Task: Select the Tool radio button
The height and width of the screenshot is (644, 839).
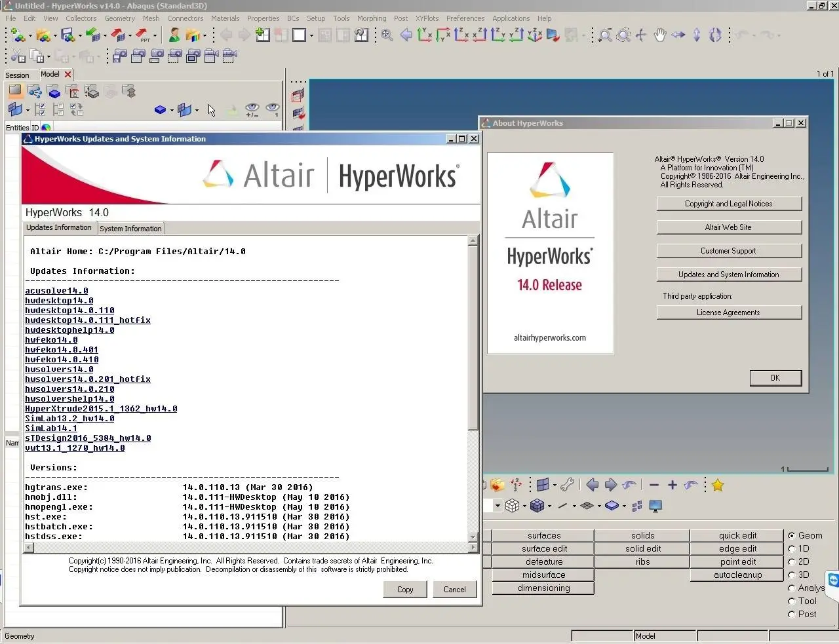Action: (792, 601)
